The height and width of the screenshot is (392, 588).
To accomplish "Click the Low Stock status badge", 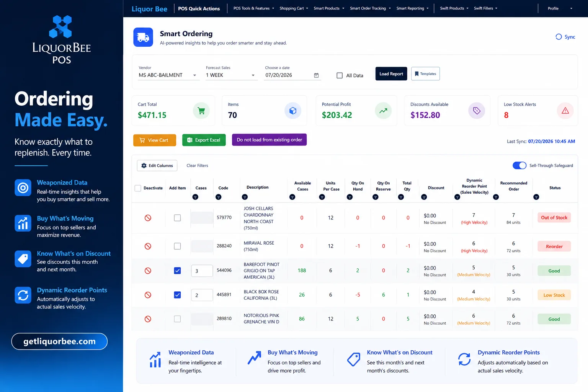I will 554,295.
